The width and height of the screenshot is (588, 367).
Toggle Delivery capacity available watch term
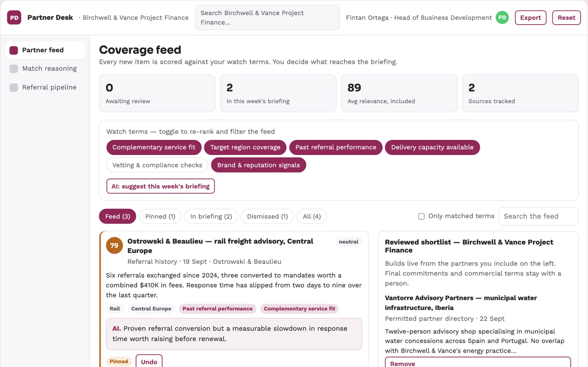click(x=432, y=147)
